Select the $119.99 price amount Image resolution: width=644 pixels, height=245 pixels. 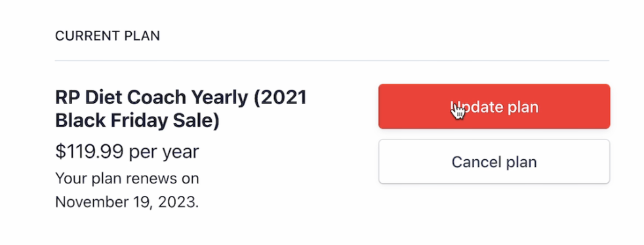point(89,152)
